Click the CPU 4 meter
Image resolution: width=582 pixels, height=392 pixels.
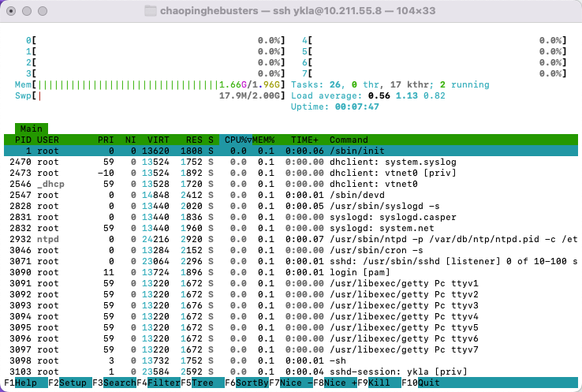click(435, 40)
